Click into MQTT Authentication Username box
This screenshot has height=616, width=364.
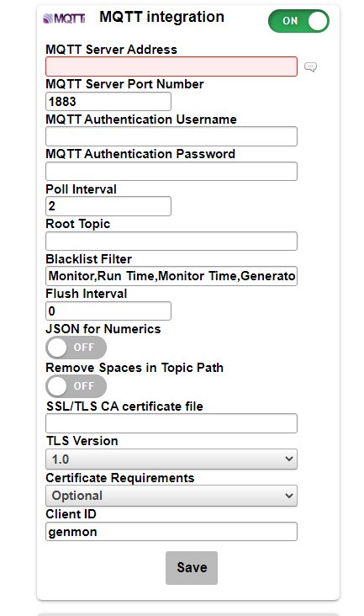click(x=171, y=136)
